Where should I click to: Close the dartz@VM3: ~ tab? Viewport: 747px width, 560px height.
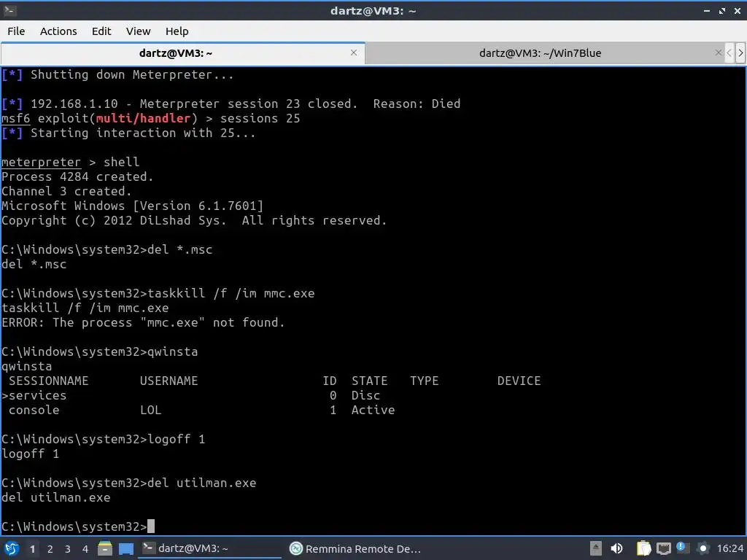point(354,52)
